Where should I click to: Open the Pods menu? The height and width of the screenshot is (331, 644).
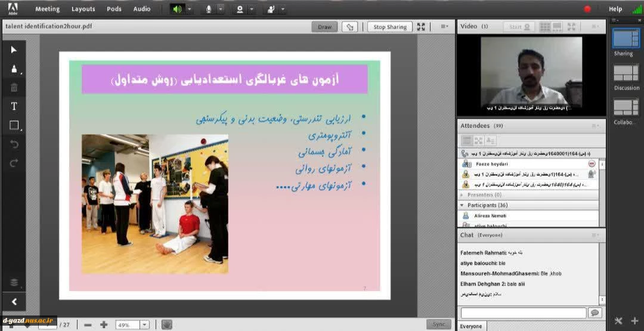click(114, 9)
